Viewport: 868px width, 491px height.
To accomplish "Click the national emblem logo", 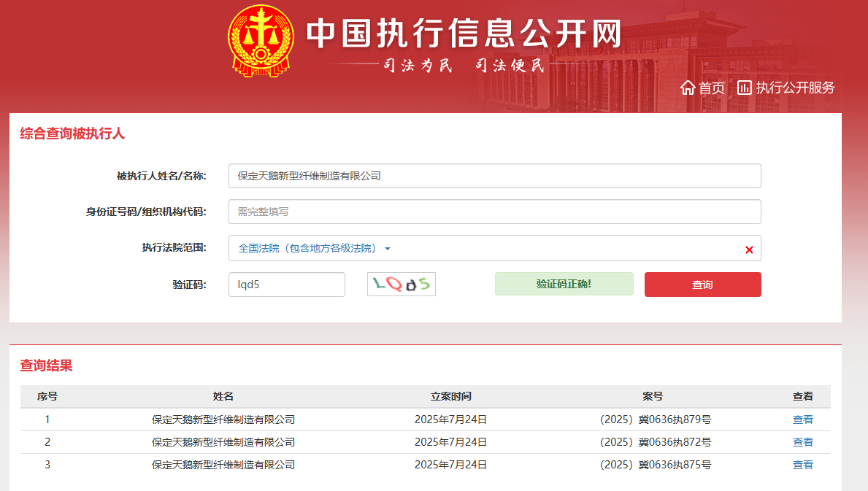I will pos(261,41).
